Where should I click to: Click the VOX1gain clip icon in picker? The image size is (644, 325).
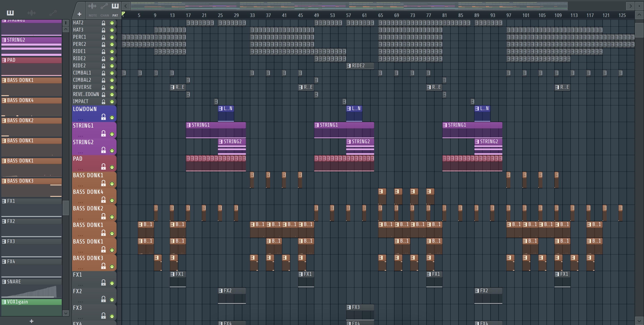coord(4,302)
